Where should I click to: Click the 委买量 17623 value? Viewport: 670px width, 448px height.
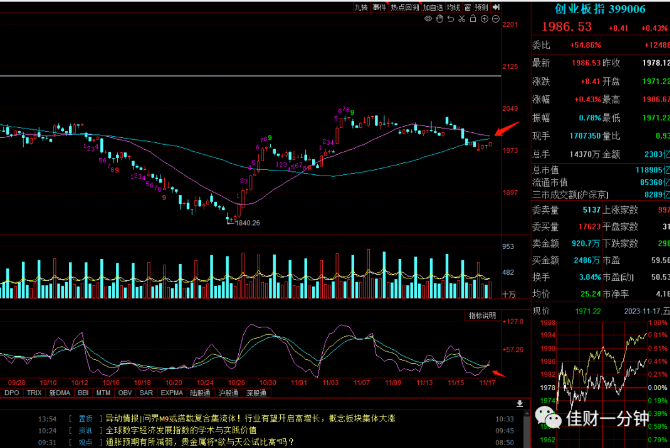tap(589, 227)
